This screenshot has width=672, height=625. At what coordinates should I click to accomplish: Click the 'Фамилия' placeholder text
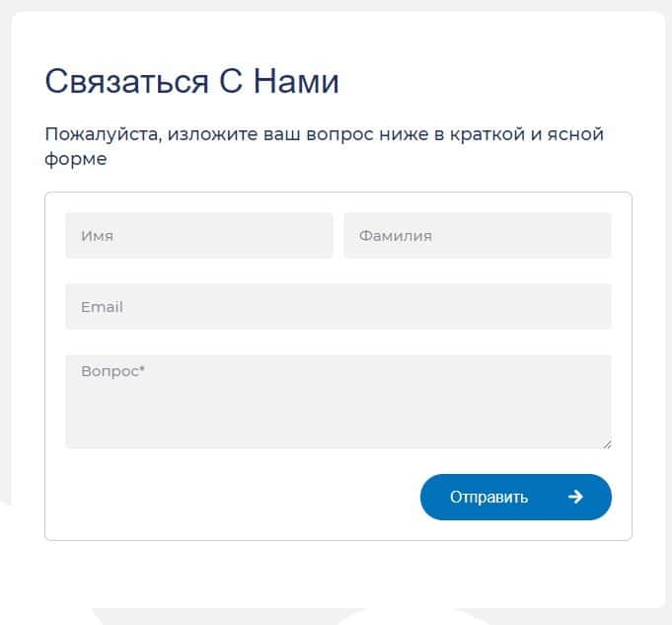point(395,236)
